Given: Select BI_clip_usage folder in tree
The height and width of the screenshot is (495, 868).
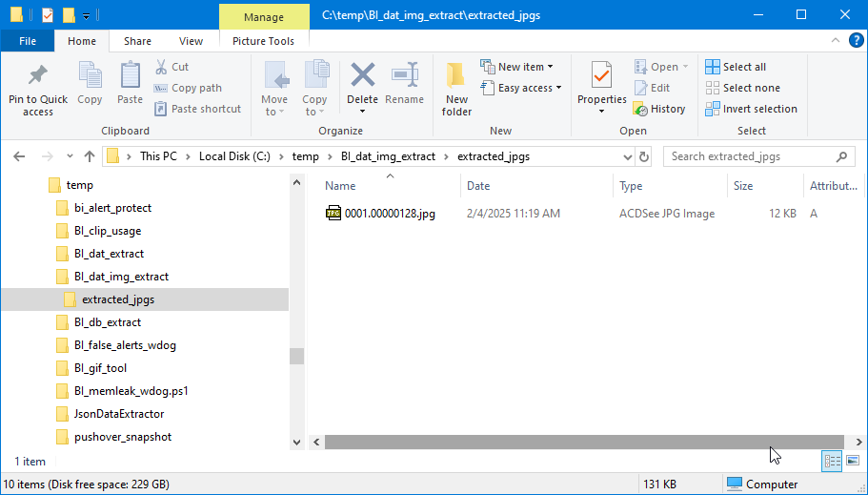Looking at the screenshot, I should 108,231.
